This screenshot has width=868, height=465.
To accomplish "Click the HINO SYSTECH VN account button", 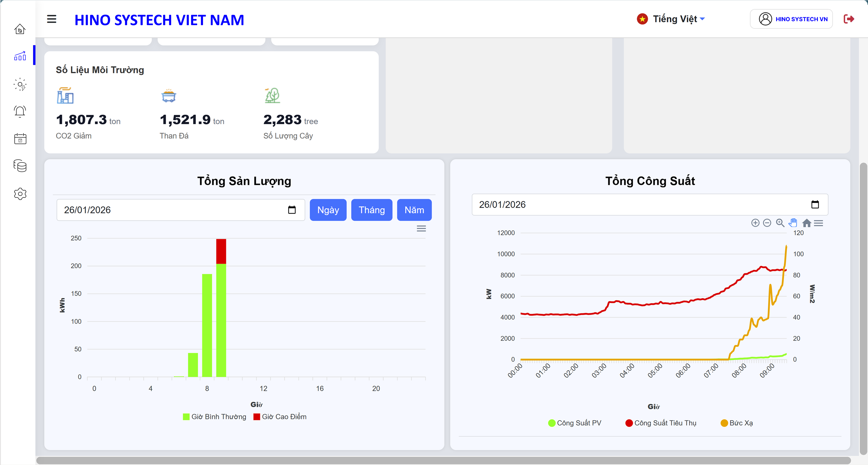I will pyautogui.click(x=791, y=19).
